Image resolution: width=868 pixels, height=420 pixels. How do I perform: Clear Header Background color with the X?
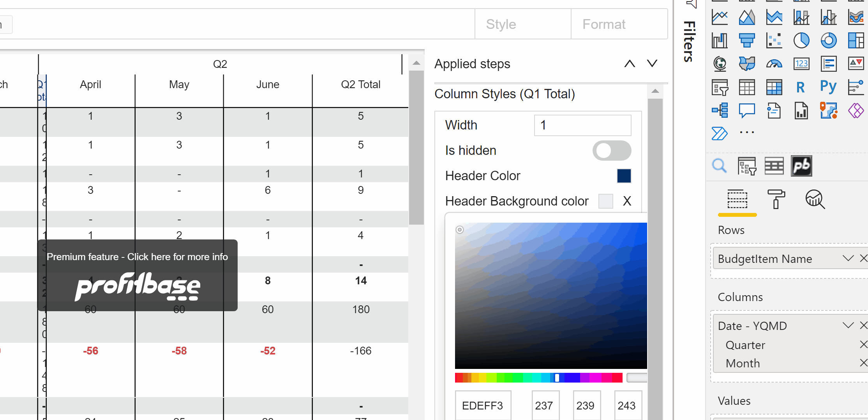point(627,201)
